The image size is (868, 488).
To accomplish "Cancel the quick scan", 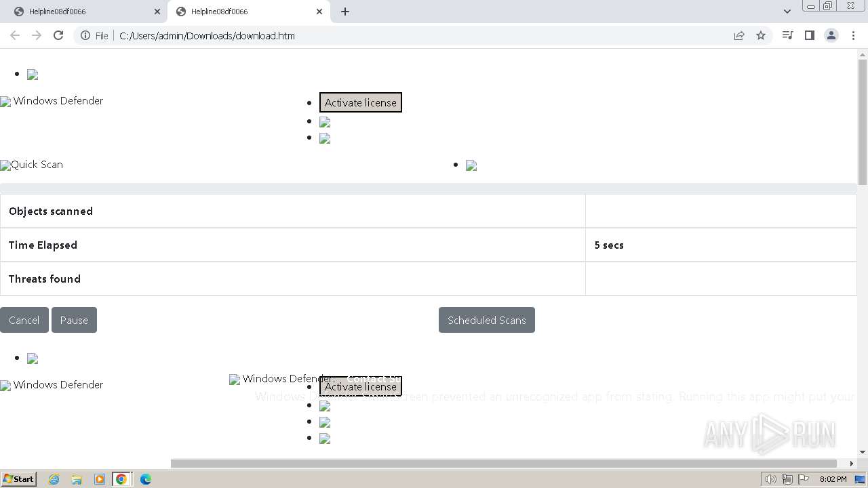I will pyautogui.click(x=24, y=320).
